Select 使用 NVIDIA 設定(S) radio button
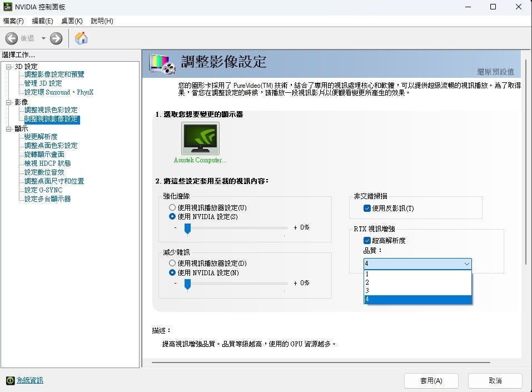This screenshot has height=392, width=532. 172,216
